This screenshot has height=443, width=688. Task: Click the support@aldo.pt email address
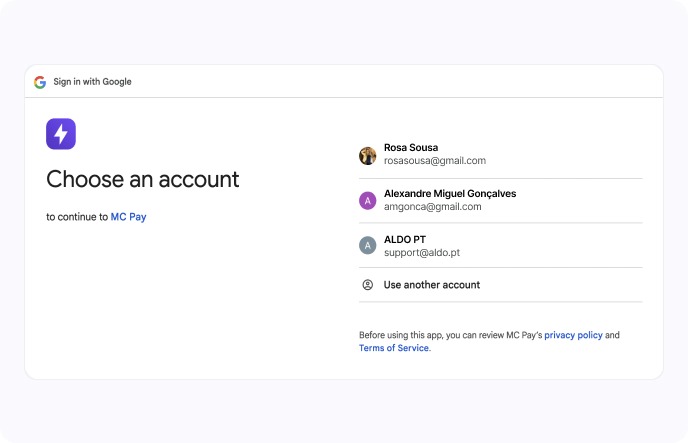(x=422, y=252)
